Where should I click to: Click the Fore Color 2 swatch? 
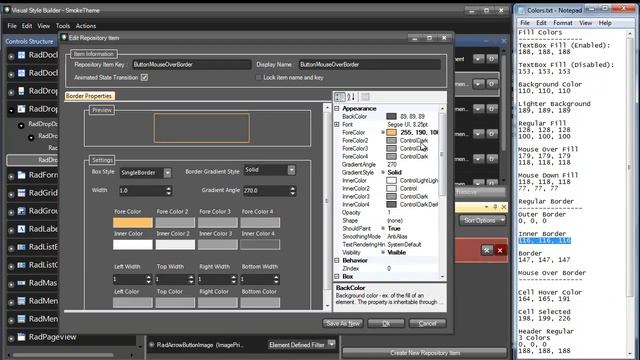[x=175, y=222]
